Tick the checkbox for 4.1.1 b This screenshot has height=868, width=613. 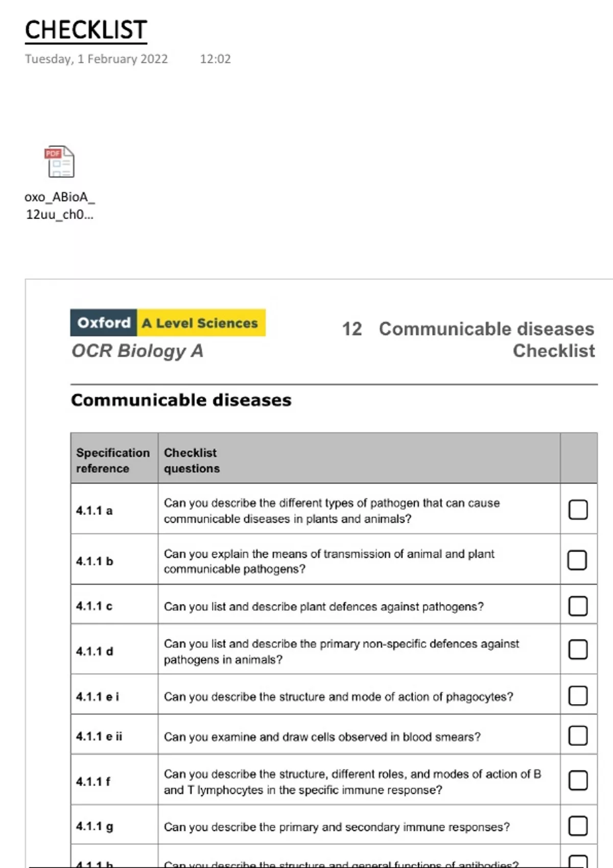point(577,560)
